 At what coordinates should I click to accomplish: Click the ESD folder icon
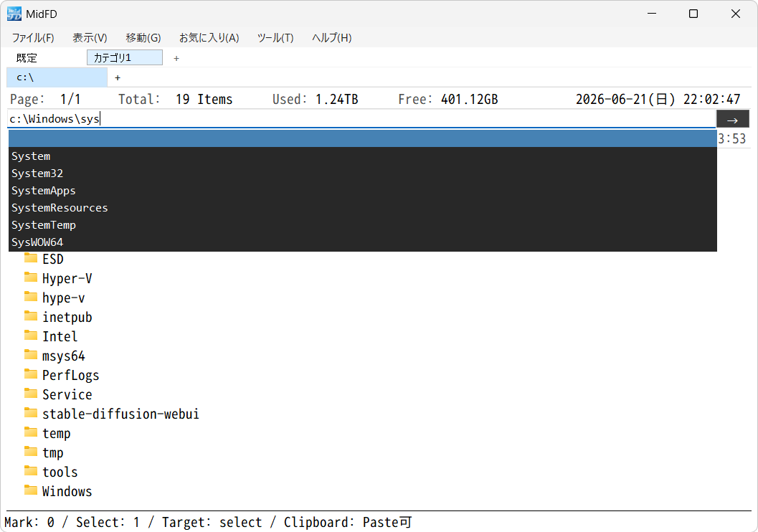pyautogui.click(x=30, y=258)
